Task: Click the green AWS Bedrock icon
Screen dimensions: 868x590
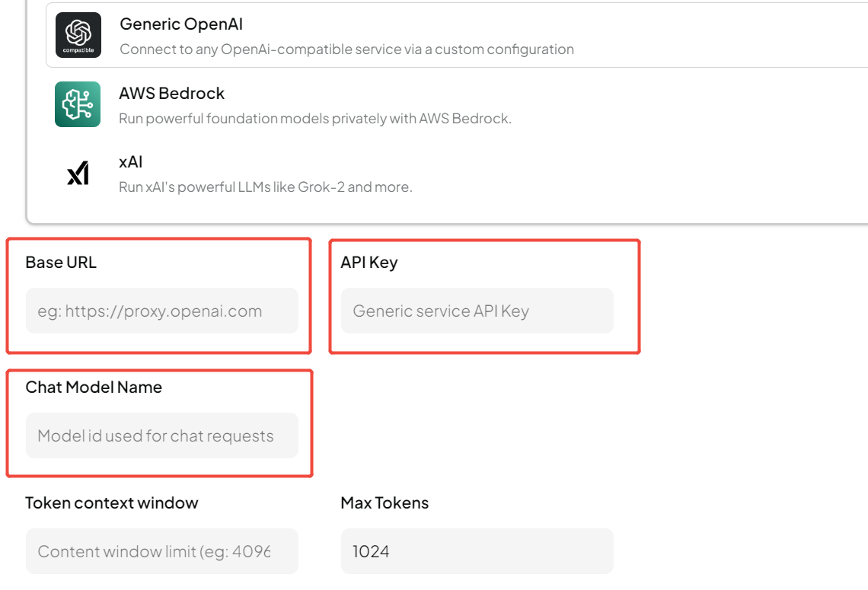Action: [78, 104]
